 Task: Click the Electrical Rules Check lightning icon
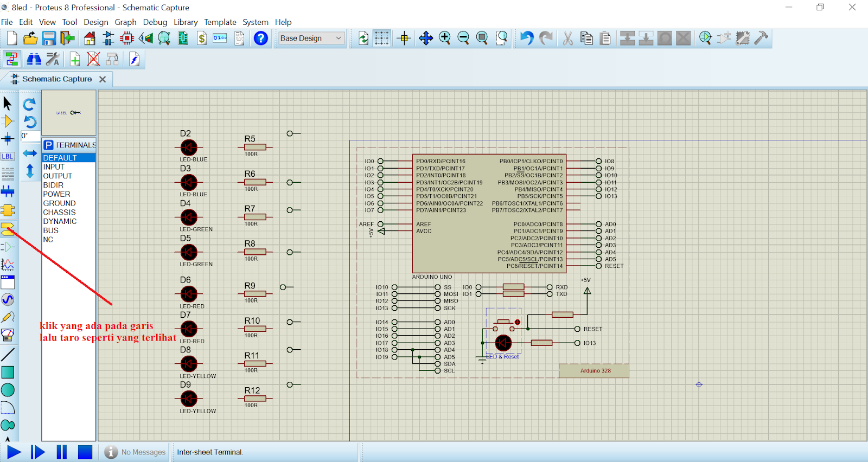point(134,59)
